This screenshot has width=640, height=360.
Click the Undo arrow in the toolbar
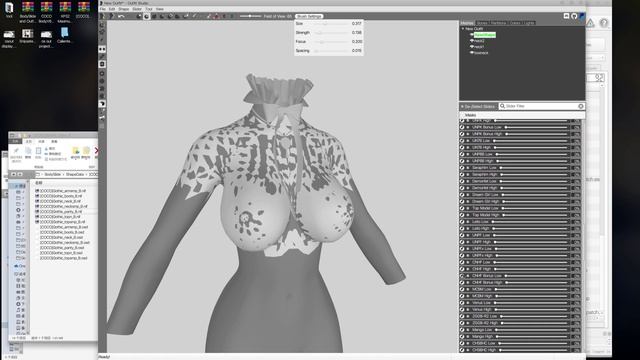[x=121, y=16]
